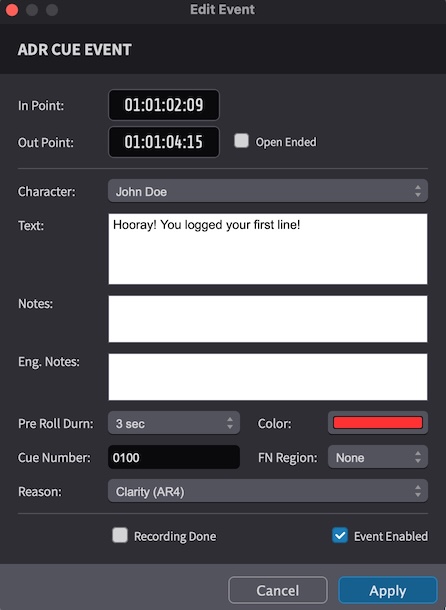Select the Cue Number field showing 0100
Image resolution: width=446 pixels, height=610 pixels.
pyautogui.click(x=174, y=457)
